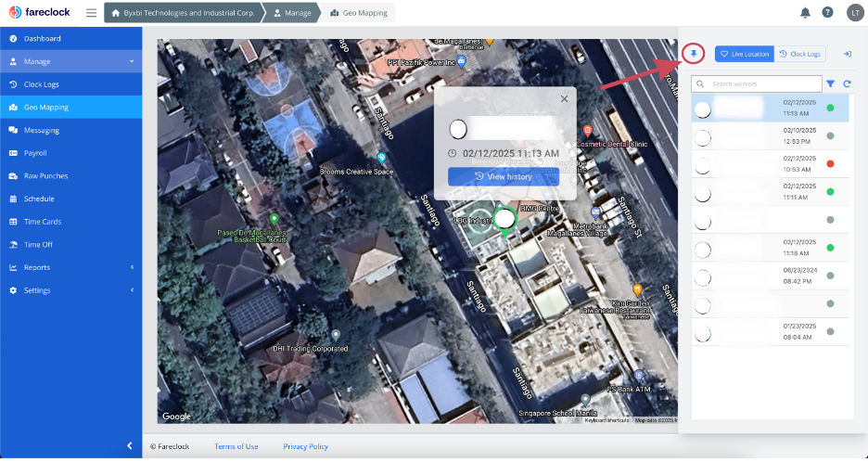868x462 pixels.
Task: Open the notifications bell
Action: tap(806, 12)
